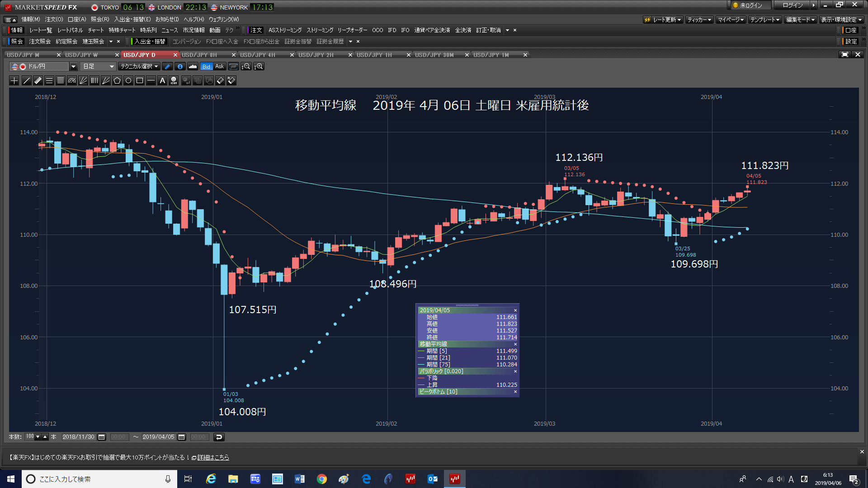Select the Fibonacci fan tool
Image resolution: width=868 pixels, height=488 pixels.
point(83,80)
